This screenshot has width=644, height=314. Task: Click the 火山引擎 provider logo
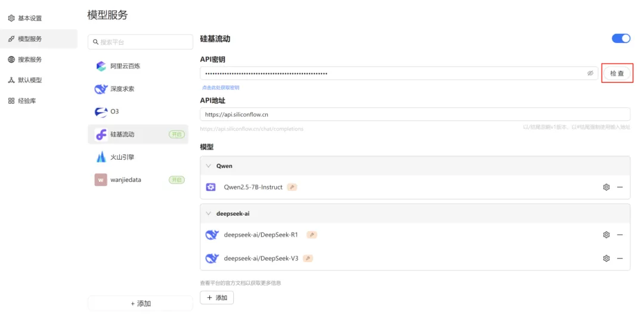[101, 157]
